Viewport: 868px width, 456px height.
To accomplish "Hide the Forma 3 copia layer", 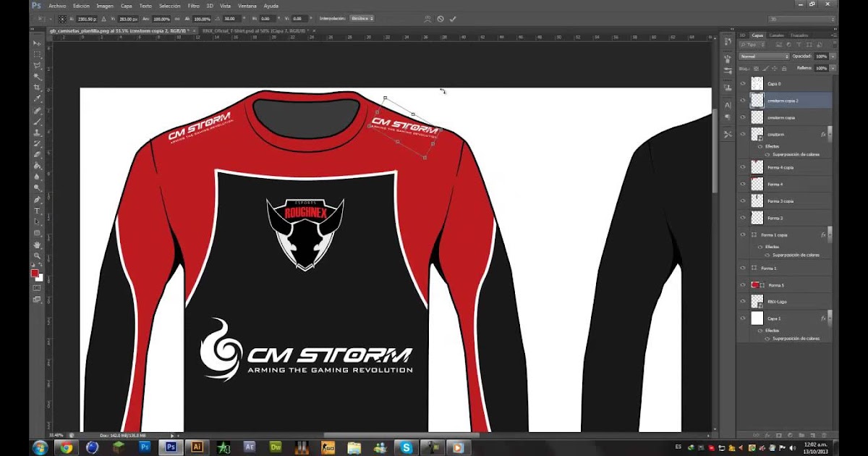I will pos(742,200).
